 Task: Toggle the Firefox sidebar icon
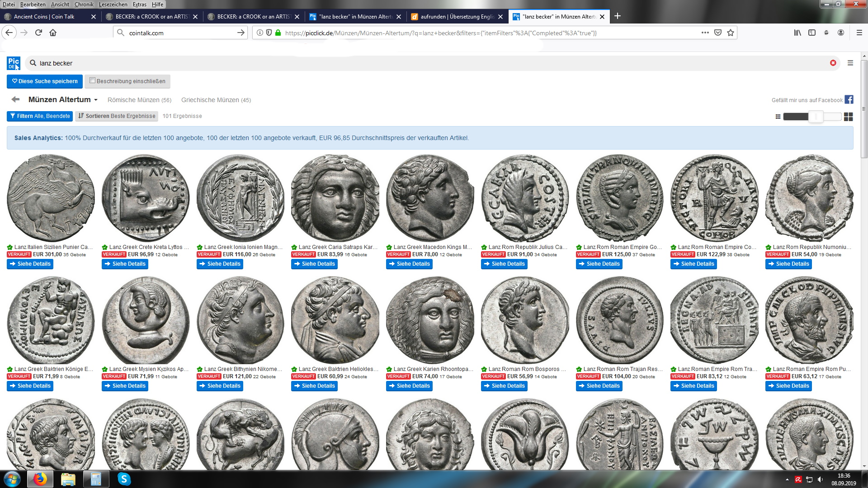[812, 33]
